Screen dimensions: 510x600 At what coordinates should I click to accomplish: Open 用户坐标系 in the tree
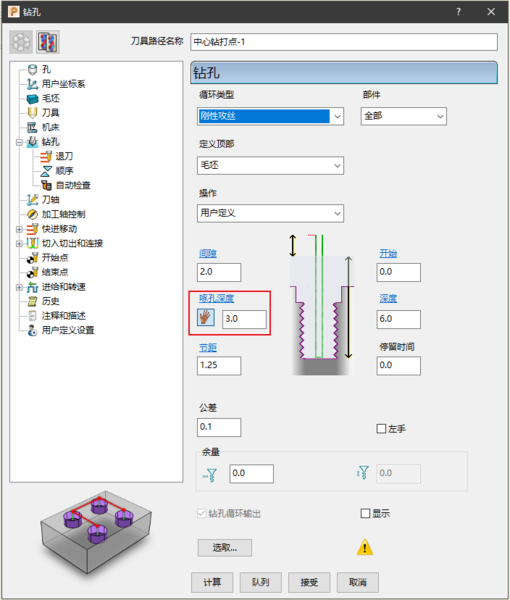click(x=64, y=84)
